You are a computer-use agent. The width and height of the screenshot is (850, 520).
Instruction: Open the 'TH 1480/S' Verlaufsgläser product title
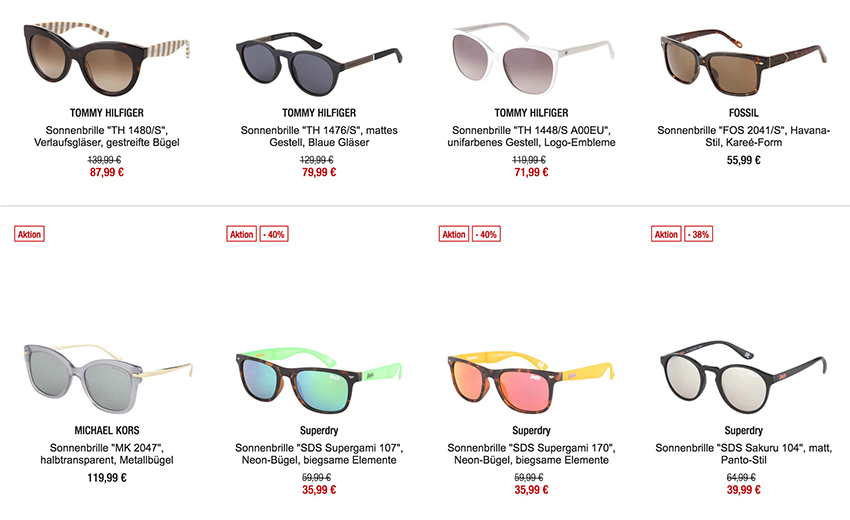click(107, 136)
